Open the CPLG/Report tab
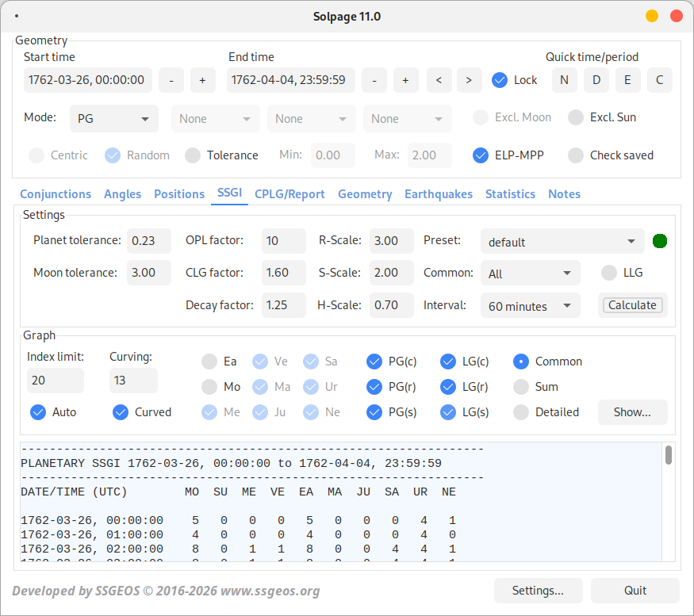Viewport: 694px width, 616px height. [x=290, y=194]
